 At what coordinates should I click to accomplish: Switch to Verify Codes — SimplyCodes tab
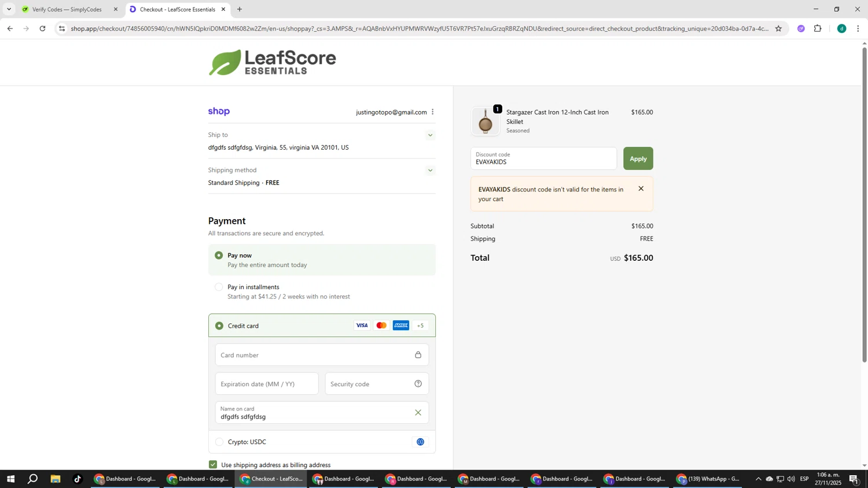pyautogui.click(x=68, y=10)
